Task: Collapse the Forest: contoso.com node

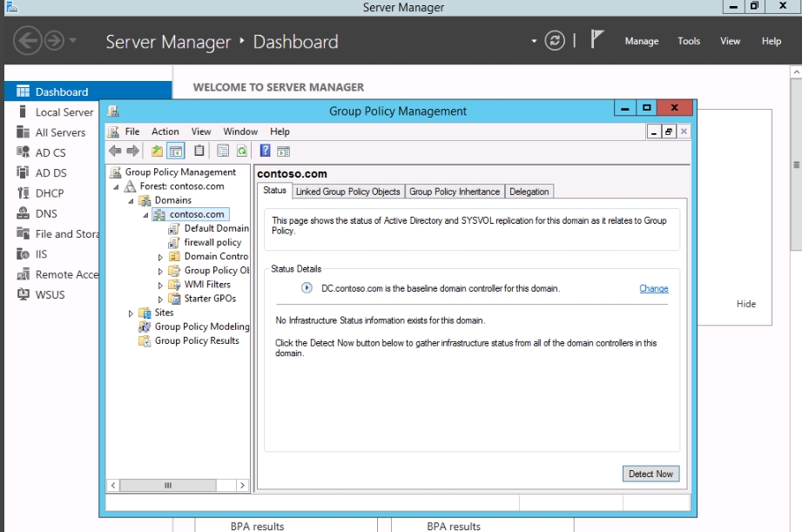Action: pos(116,187)
